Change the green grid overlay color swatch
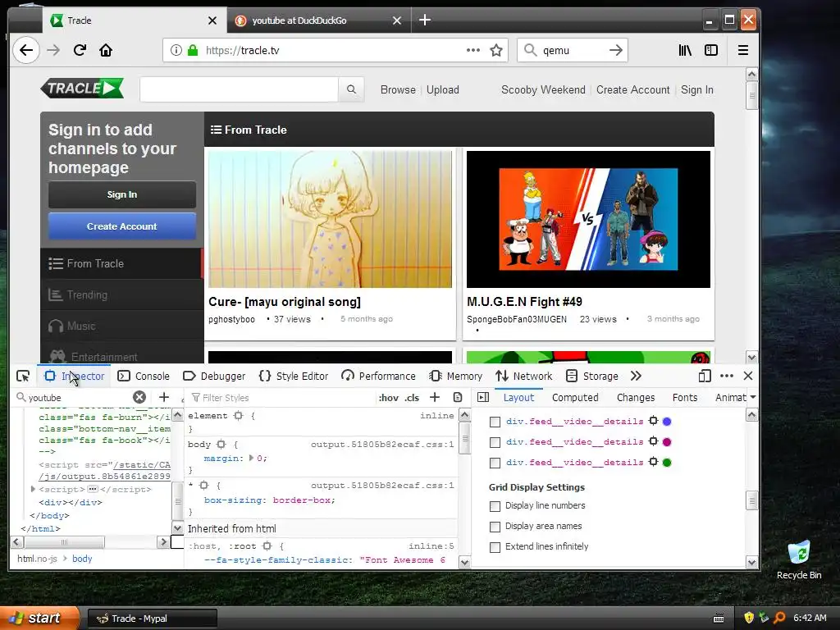This screenshot has height=630, width=840. [x=667, y=463]
